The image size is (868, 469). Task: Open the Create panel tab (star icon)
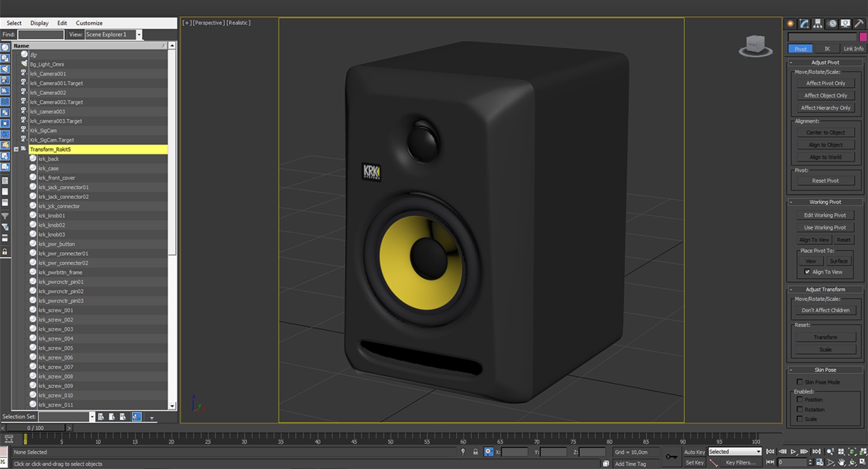click(x=790, y=23)
